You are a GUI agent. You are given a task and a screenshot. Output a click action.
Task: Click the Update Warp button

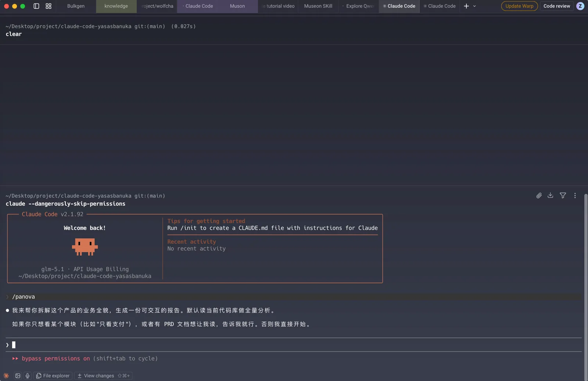pyautogui.click(x=519, y=6)
